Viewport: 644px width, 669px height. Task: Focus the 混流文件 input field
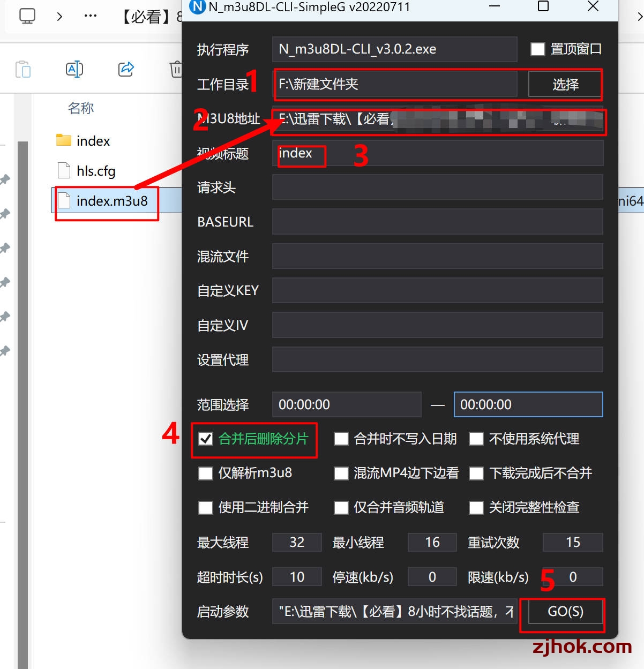coord(438,257)
